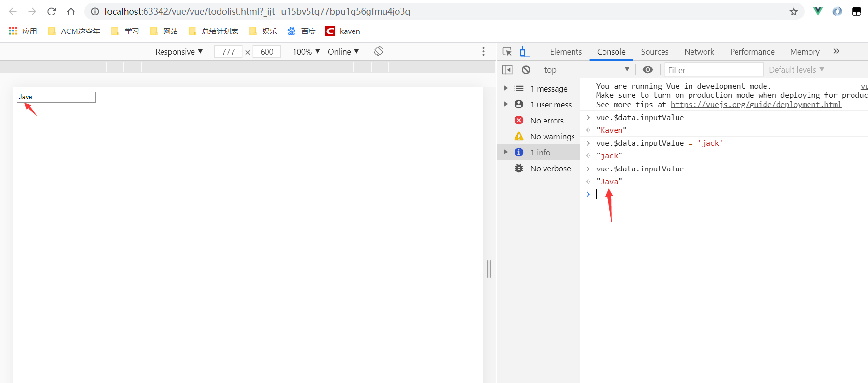Clear the console output
The width and height of the screenshot is (868, 383).
point(526,70)
